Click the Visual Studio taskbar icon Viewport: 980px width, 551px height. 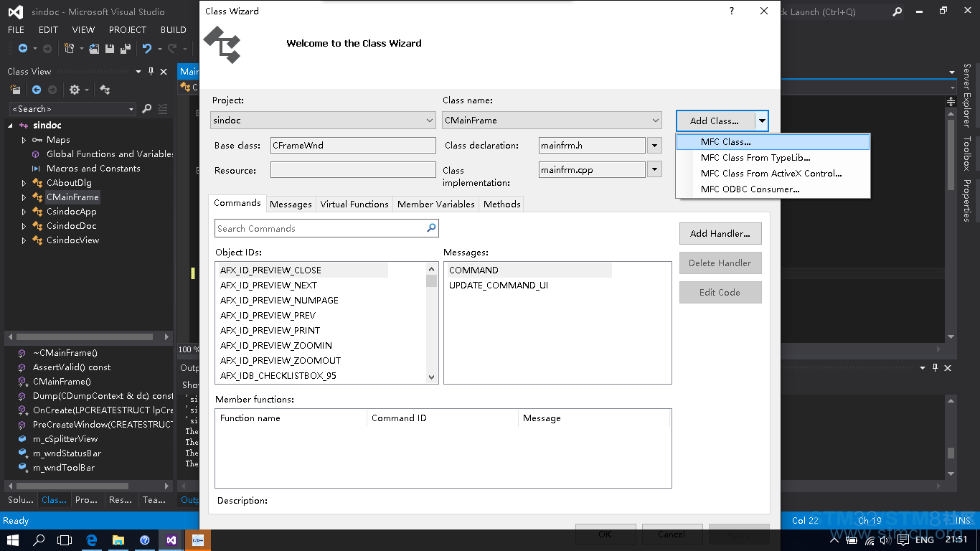pyautogui.click(x=171, y=540)
